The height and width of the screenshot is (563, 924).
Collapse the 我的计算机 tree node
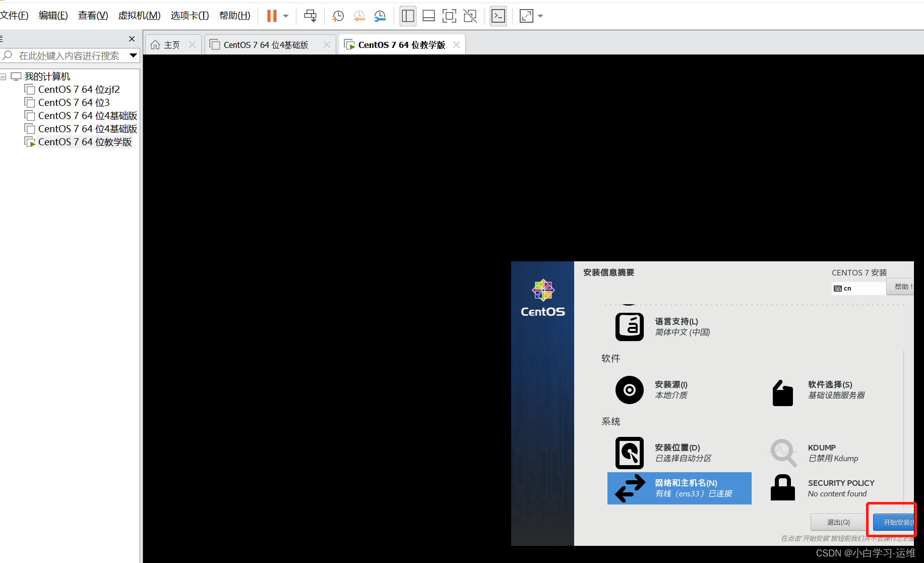4,77
